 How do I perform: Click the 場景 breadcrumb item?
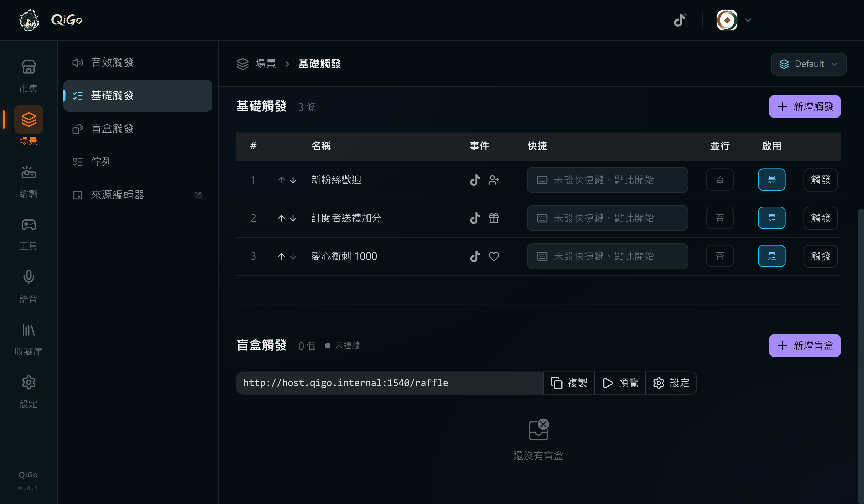pos(265,63)
